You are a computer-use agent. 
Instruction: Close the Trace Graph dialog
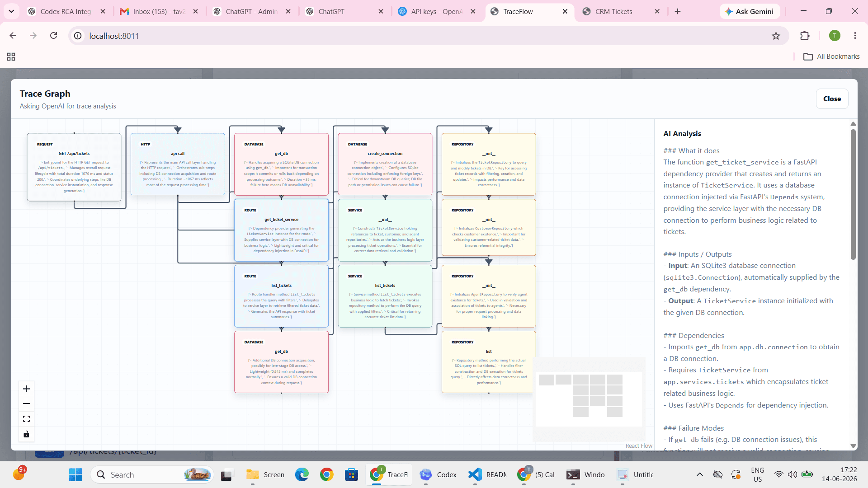832,99
